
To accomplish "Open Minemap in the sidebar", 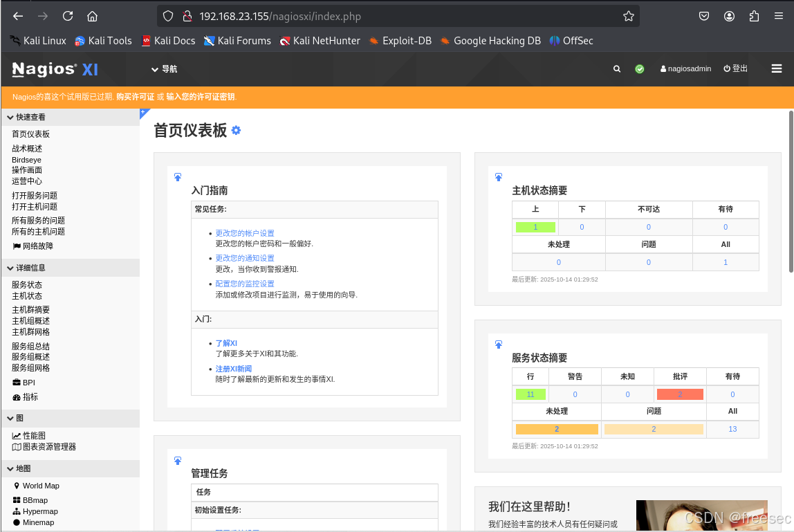I will pyautogui.click(x=33, y=522).
